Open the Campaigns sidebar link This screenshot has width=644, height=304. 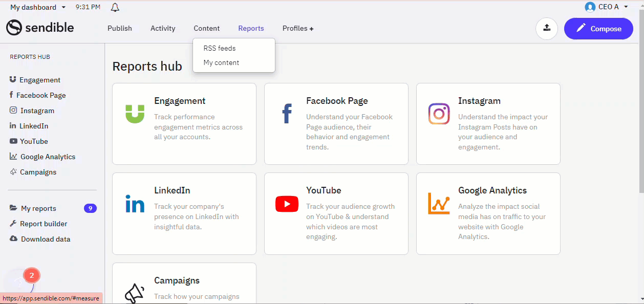38,172
